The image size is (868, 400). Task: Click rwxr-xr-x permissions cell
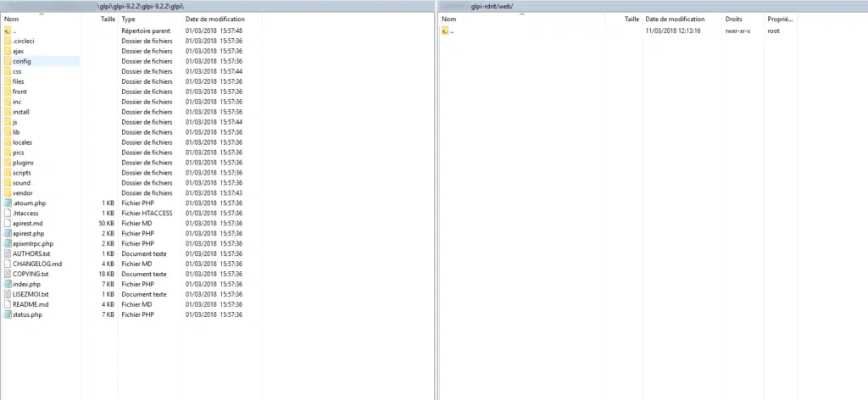click(738, 31)
